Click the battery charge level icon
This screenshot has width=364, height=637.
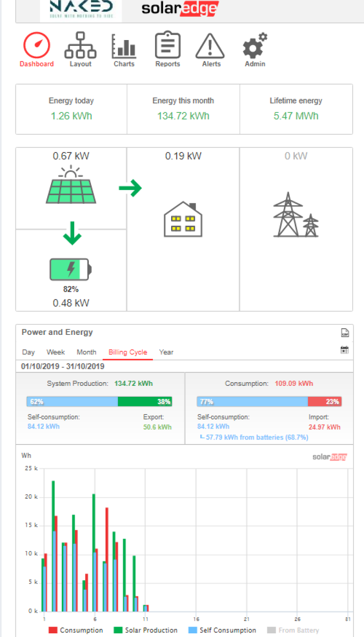71,269
